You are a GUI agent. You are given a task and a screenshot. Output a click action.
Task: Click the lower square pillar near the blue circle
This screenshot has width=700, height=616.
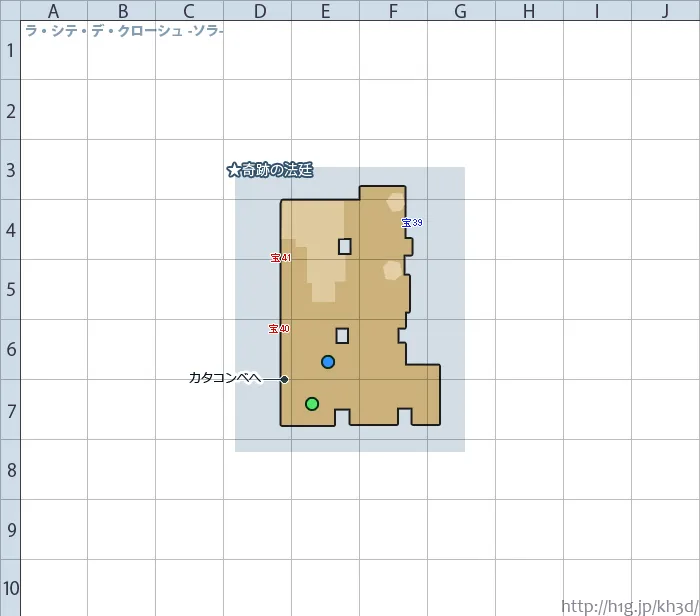342,336
